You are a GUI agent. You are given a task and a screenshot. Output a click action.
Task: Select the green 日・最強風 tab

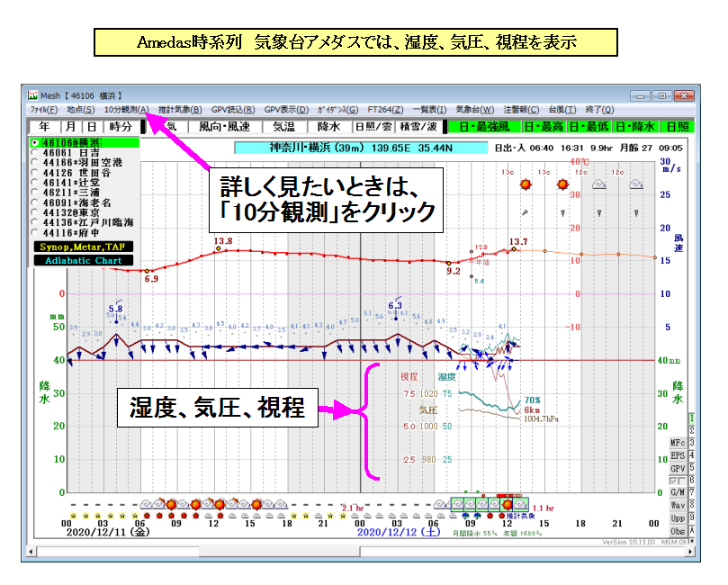pos(484,127)
